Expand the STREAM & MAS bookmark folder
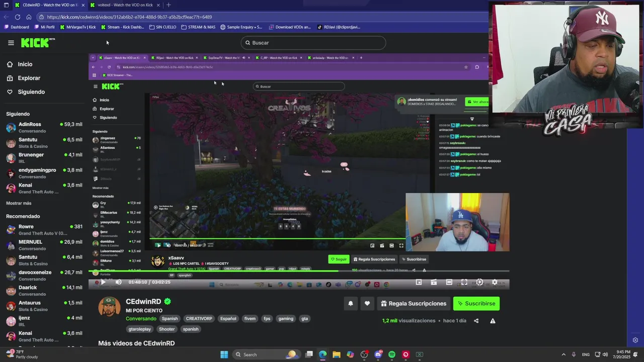This screenshot has height=362, width=644. tap(198, 27)
